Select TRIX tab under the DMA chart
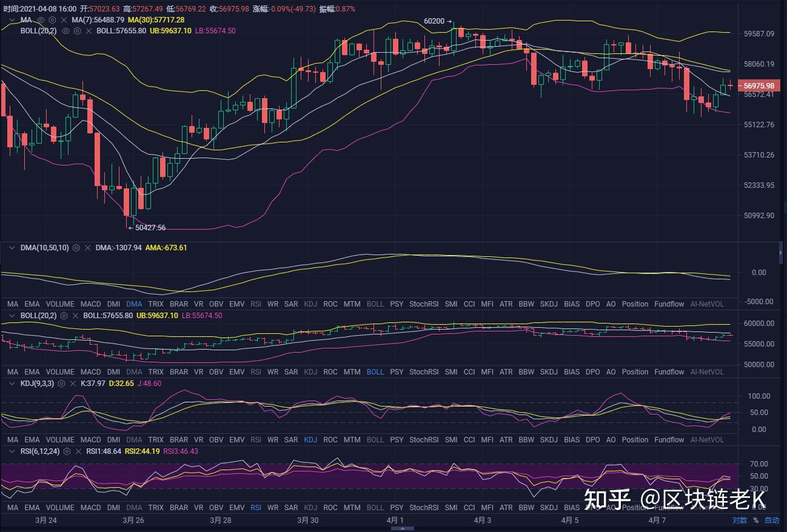This screenshot has height=532, width=787. [156, 304]
